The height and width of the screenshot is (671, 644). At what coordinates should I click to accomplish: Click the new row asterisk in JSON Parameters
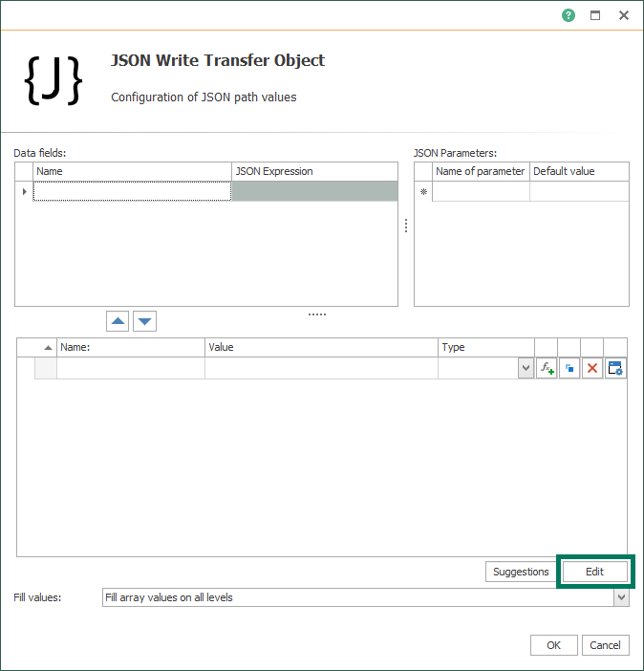tap(423, 192)
